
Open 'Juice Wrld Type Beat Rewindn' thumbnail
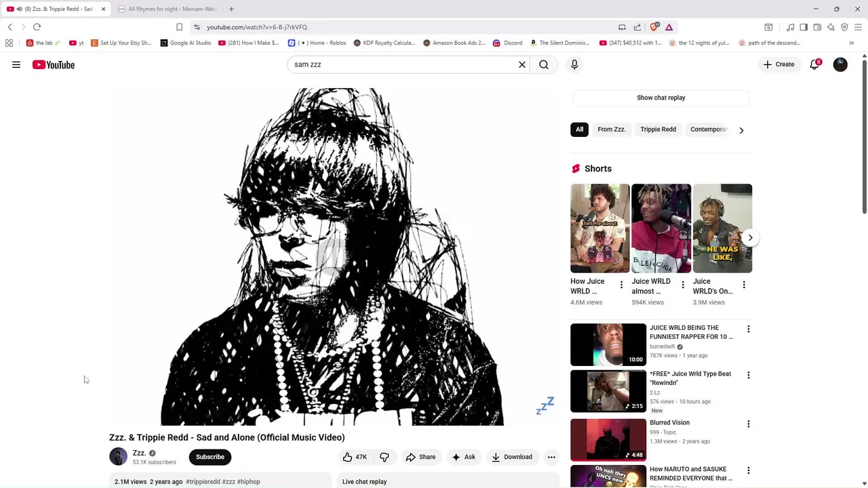pyautogui.click(x=608, y=391)
